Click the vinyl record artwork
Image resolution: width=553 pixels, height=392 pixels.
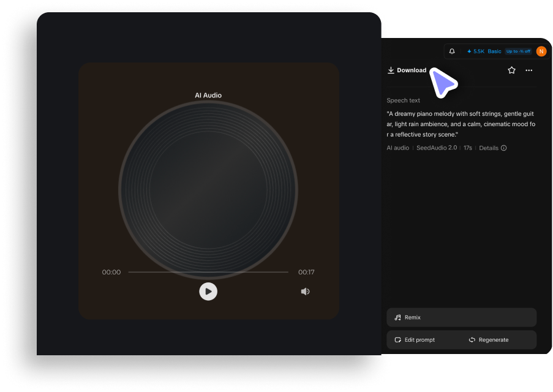[x=208, y=190]
